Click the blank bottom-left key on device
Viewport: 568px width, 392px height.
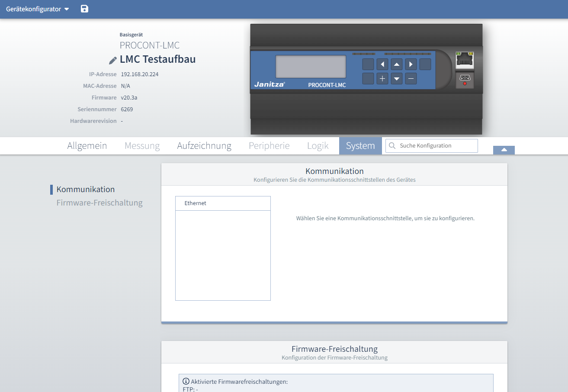(x=368, y=78)
